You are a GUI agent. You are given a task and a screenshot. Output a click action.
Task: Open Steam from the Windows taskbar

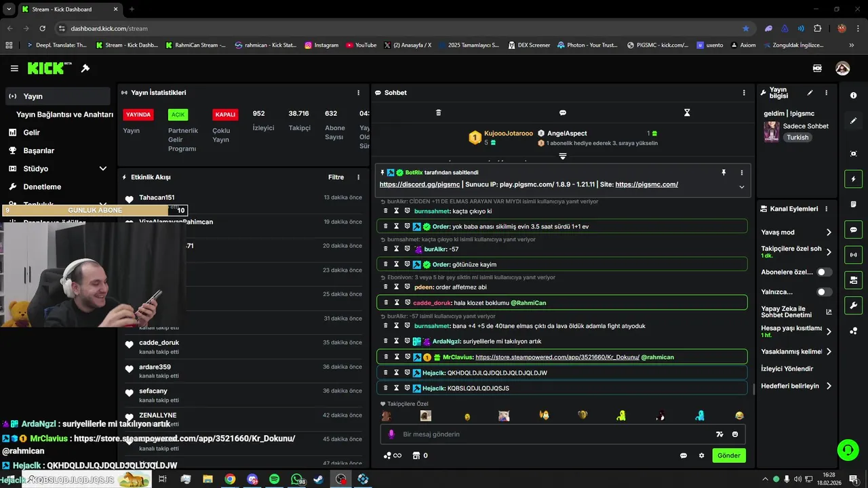point(318,479)
